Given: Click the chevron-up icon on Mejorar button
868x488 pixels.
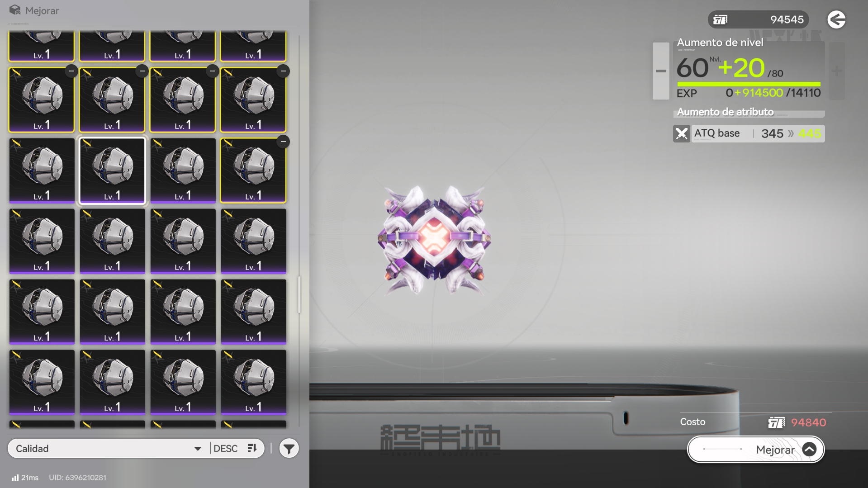Looking at the screenshot, I should point(809,450).
